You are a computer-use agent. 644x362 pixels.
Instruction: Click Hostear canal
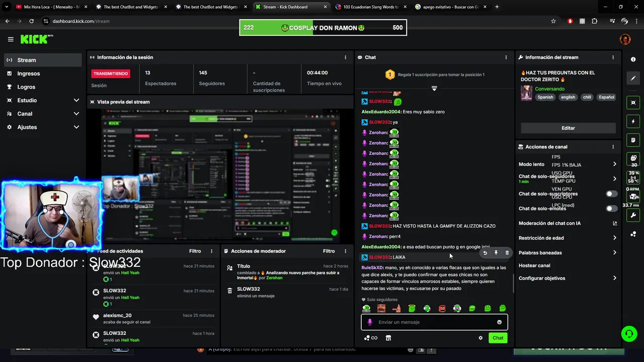coord(534,265)
